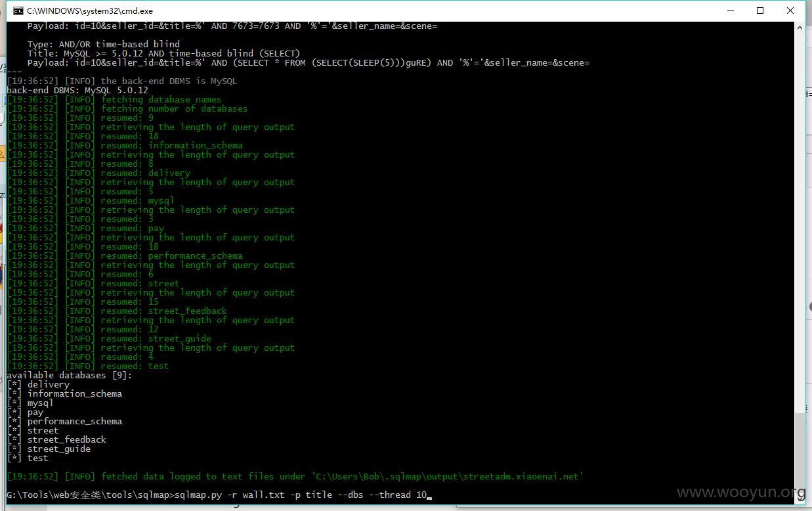The height and width of the screenshot is (511, 812).
Task: Click the 'Title: MySQL >= 5.0.12' line
Action: pyautogui.click(x=164, y=53)
